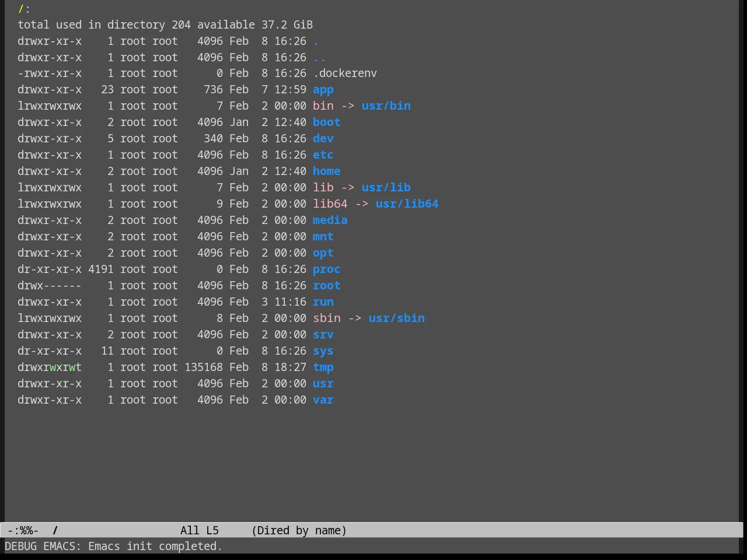The height and width of the screenshot is (560, 747).
Task: Click the 340 size value for dev
Action: (213, 139)
